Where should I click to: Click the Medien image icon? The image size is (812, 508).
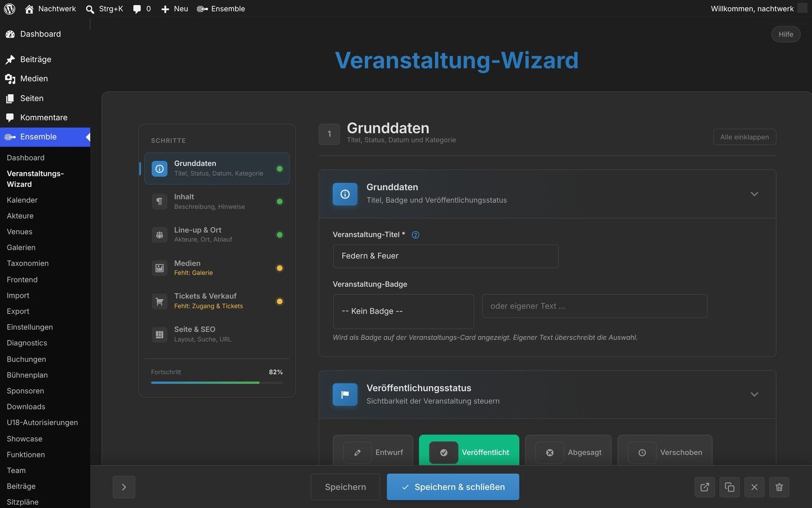click(x=159, y=268)
